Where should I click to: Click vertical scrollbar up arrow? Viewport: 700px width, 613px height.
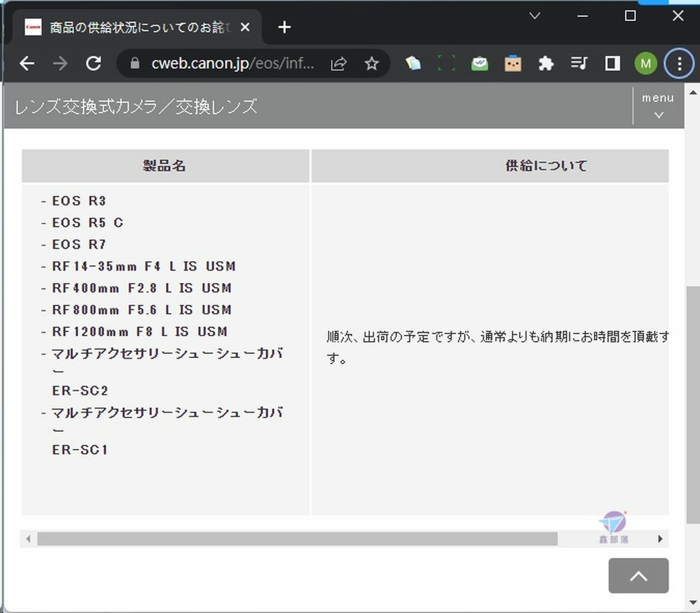pos(693,93)
